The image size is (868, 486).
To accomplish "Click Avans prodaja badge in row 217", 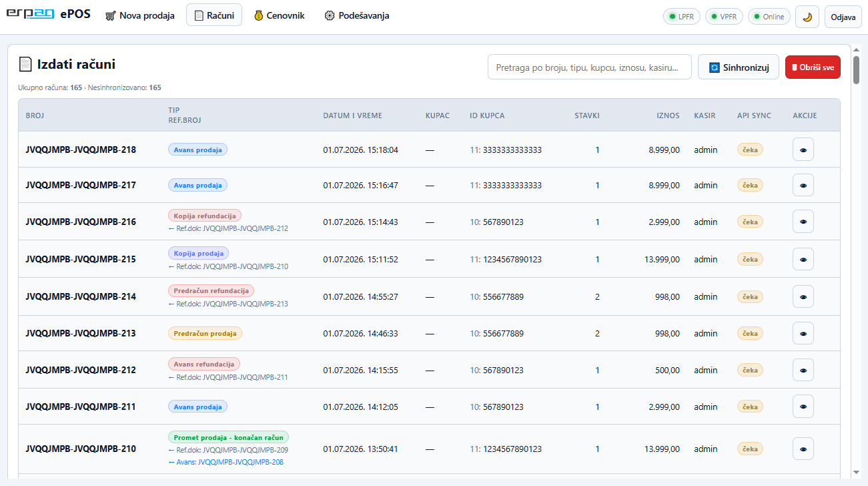I will click(x=197, y=185).
